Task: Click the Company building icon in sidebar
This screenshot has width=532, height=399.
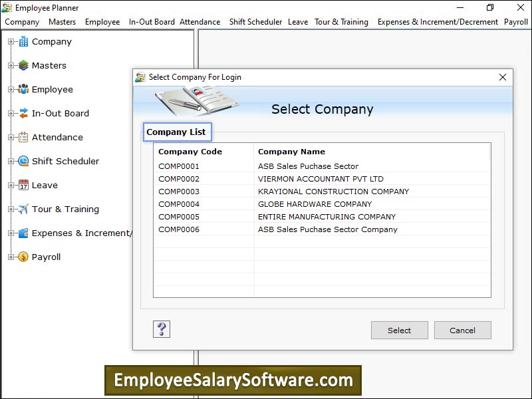Action: click(23, 41)
